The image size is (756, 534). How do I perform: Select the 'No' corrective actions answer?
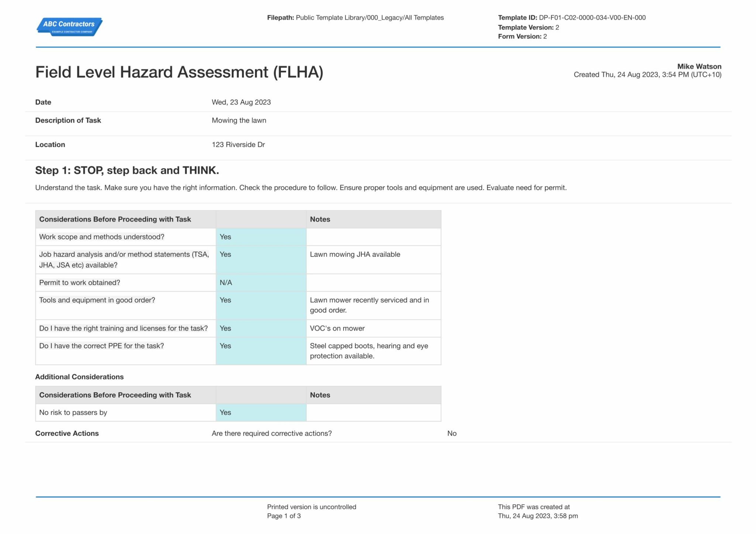452,433
